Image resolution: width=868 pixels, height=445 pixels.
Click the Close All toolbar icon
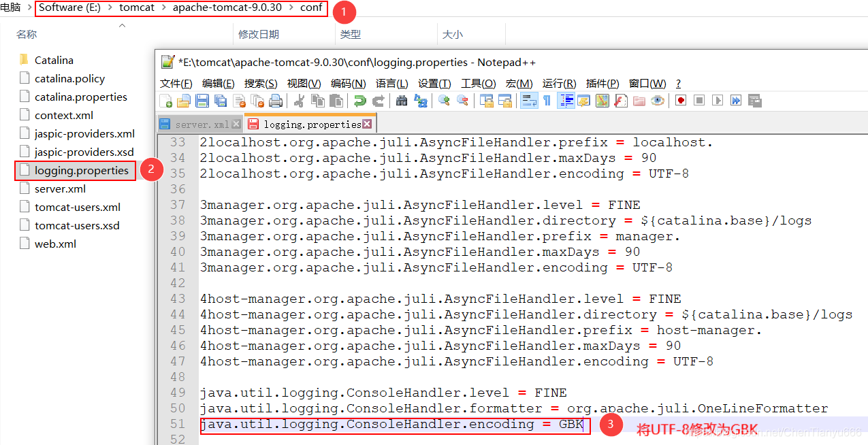(x=257, y=101)
